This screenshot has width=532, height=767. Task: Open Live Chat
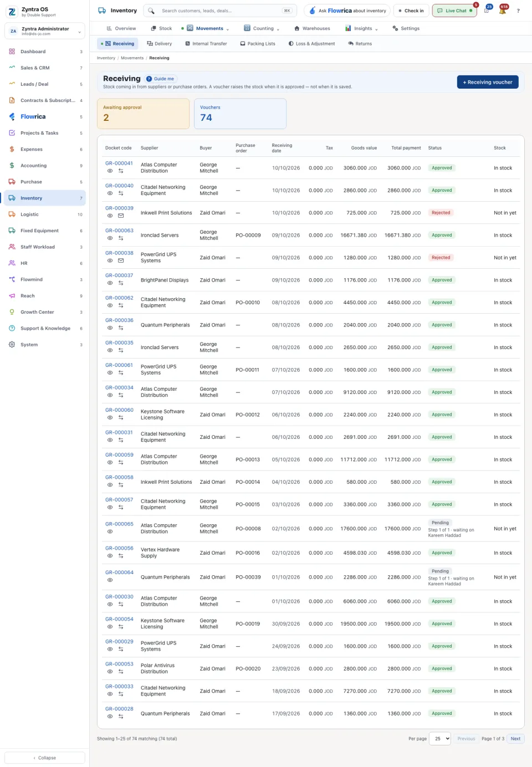click(454, 11)
